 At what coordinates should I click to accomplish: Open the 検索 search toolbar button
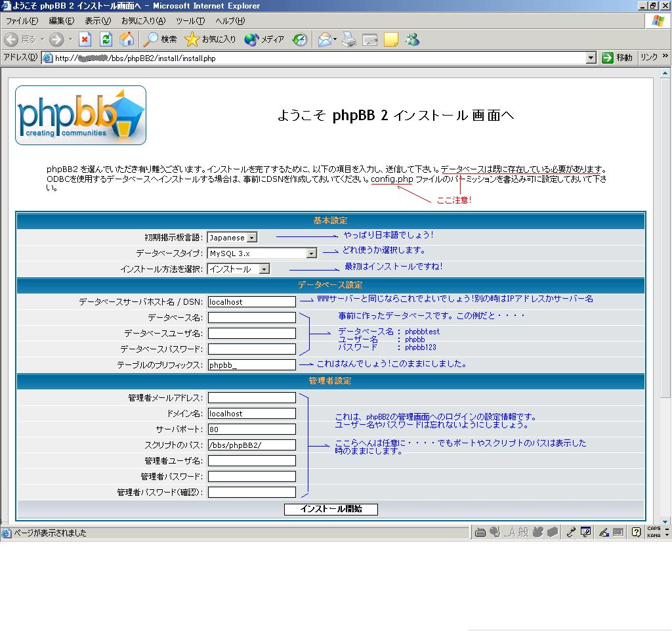click(x=160, y=40)
